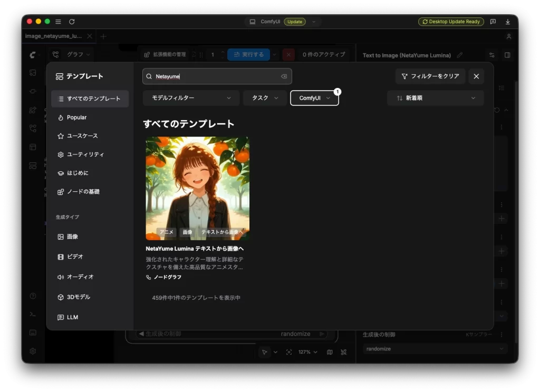540x392 pixels.
Task: Open the ComfyUI filter dropdown
Action: pyautogui.click(x=314, y=98)
